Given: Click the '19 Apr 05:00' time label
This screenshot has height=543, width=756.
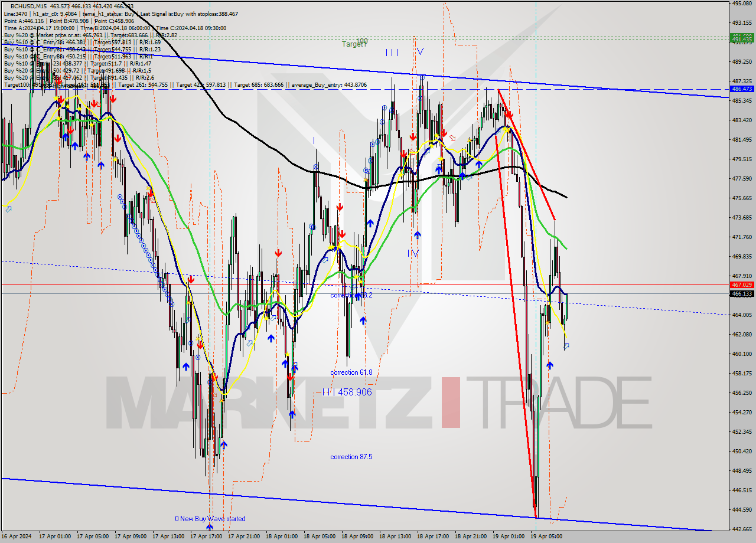Looking at the screenshot, I should click(x=546, y=537).
